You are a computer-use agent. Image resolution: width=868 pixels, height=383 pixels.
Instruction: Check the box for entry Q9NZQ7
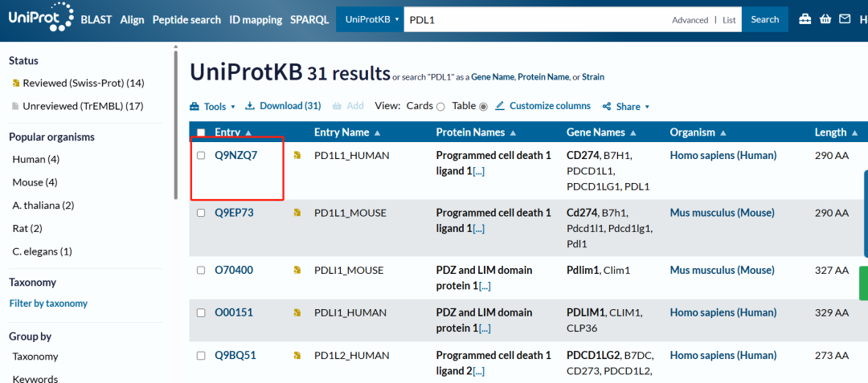coord(201,156)
